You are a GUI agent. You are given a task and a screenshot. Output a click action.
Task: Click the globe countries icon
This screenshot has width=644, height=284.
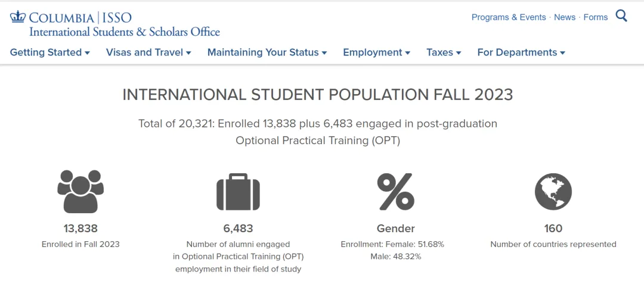pyautogui.click(x=553, y=191)
